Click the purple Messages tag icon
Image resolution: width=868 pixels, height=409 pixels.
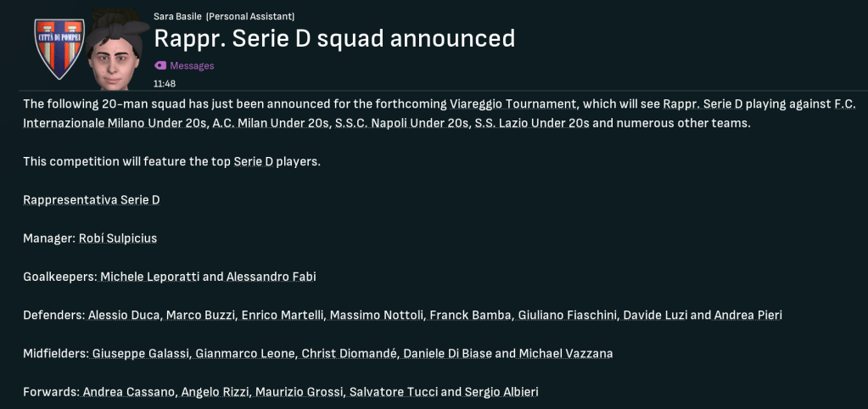point(160,65)
